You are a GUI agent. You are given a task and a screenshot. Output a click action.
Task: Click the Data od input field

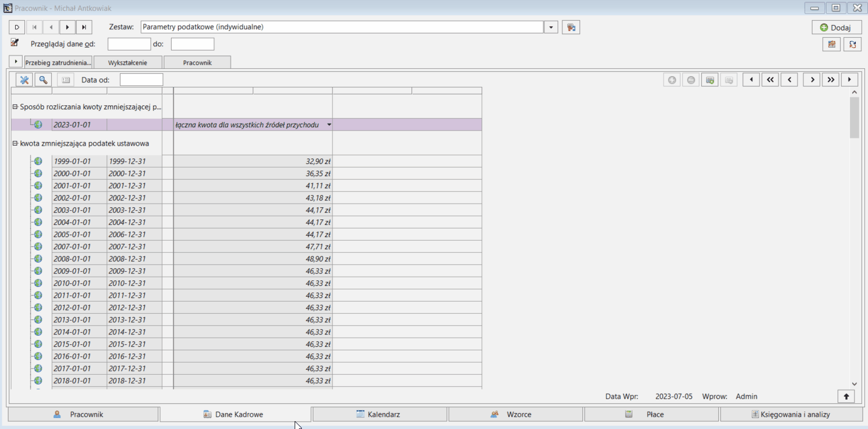tap(141, 80)
